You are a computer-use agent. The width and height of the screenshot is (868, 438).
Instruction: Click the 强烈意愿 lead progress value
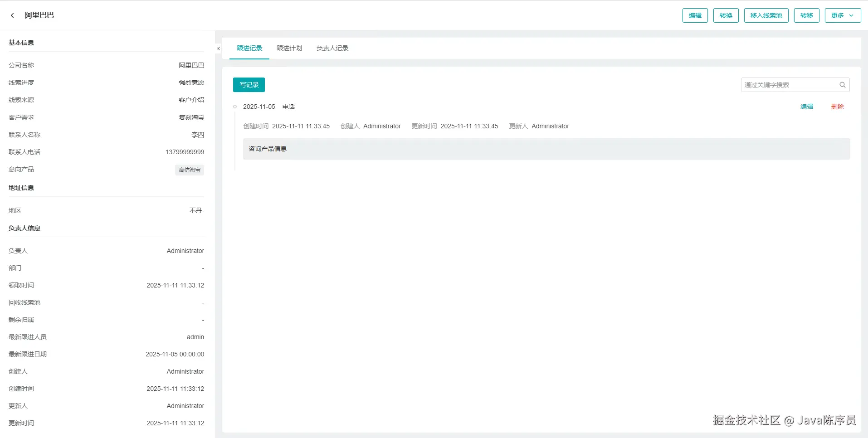tap(191, 83)
